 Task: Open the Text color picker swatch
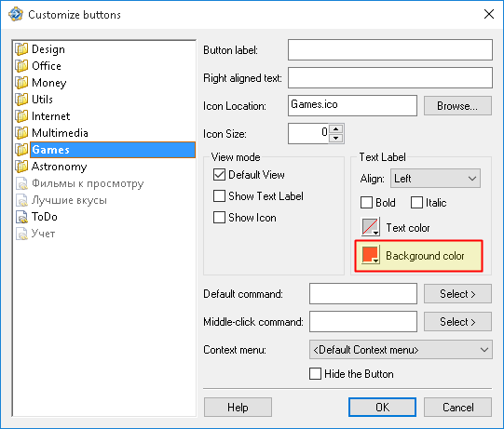(x=371, y=227)
